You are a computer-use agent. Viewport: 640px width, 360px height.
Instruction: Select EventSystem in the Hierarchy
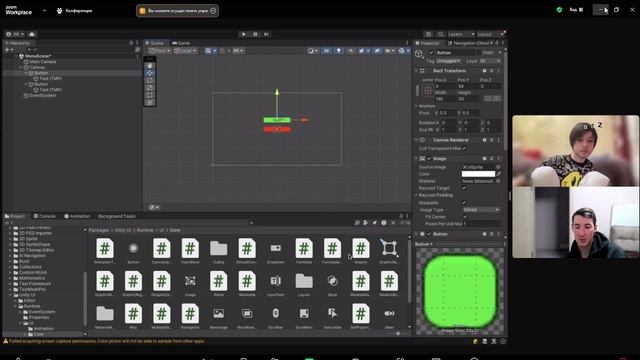click(x=42, y=96)
